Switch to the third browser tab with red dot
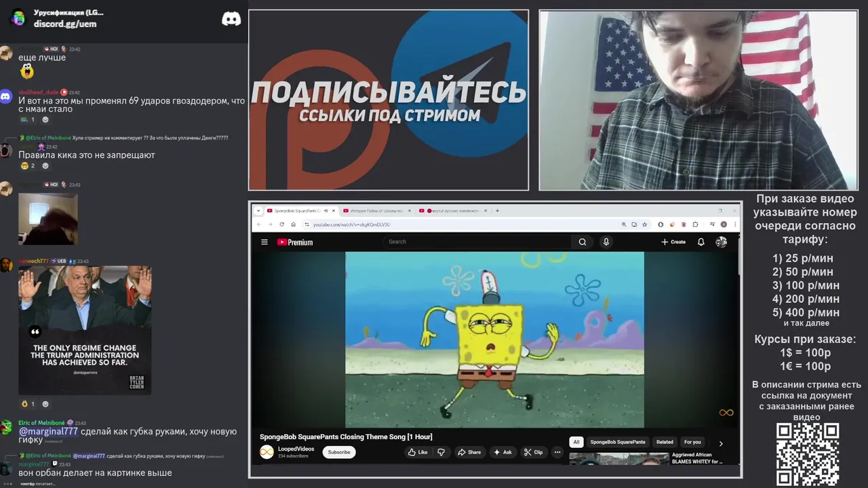This screenshot has width=868, height=488. point(453,211)
